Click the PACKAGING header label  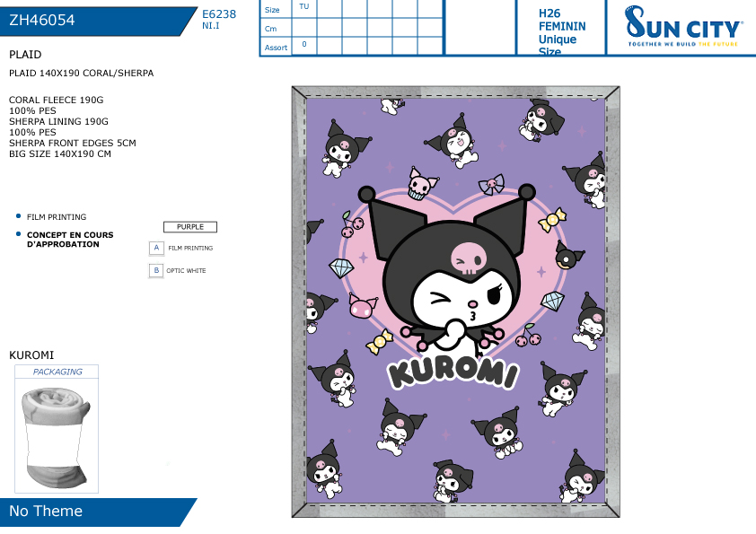pos(57,372)
